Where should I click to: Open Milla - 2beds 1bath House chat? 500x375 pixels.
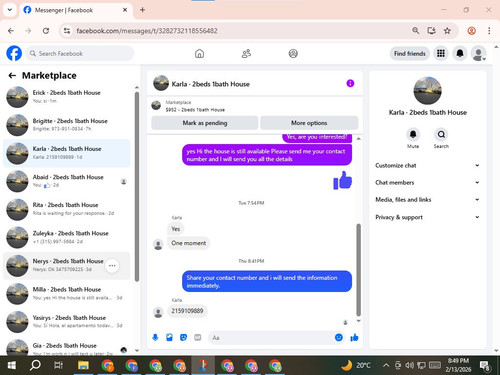[x=67, y=294]
